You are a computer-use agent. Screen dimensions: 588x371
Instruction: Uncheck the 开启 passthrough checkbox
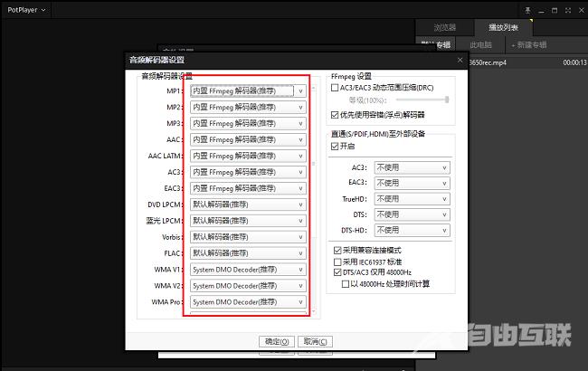[x=337, y=146]
